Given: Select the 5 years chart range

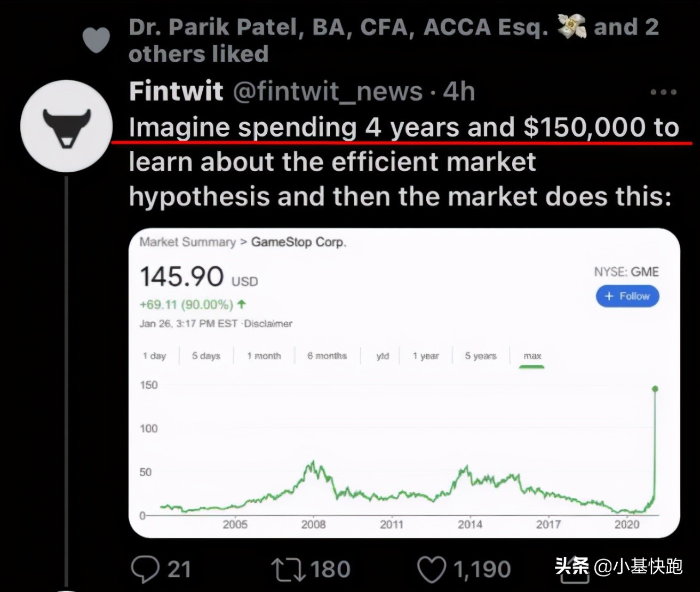Looking at the screenshot, I should click(480, 356).
